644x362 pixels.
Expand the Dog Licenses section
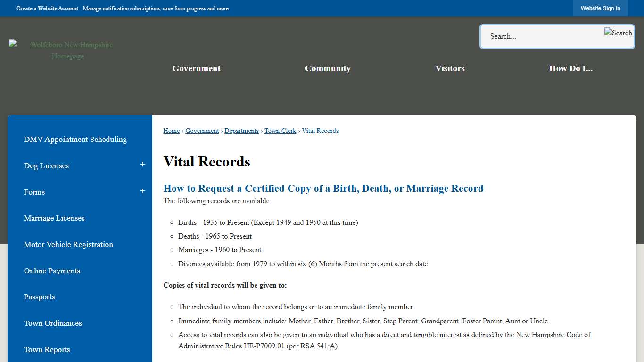tap(142, 165)
